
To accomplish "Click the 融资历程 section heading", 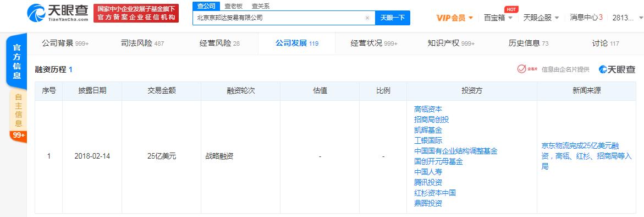I will (50, 69).
